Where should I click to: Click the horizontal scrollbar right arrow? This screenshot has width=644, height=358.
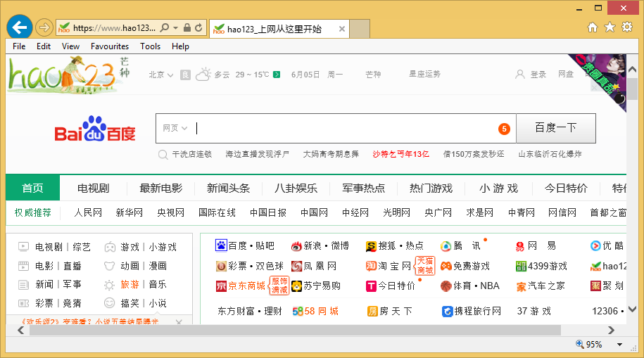[611, 330]
